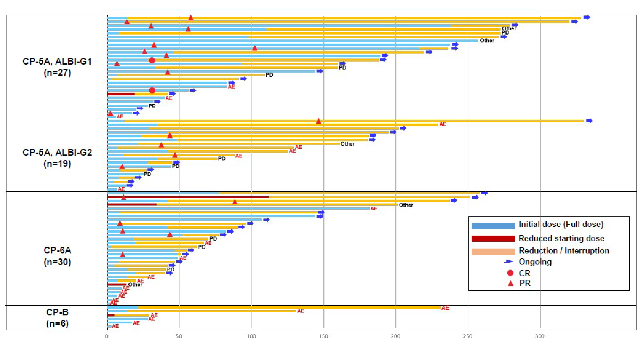Click Initial dose blue legend swatch
The width and height of the screenshot is (644, 347).
[493, 225]
